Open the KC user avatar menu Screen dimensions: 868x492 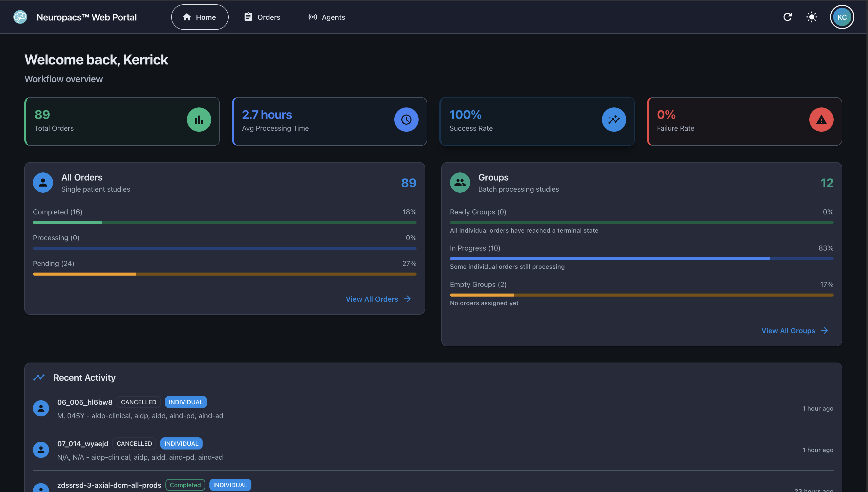842,17
